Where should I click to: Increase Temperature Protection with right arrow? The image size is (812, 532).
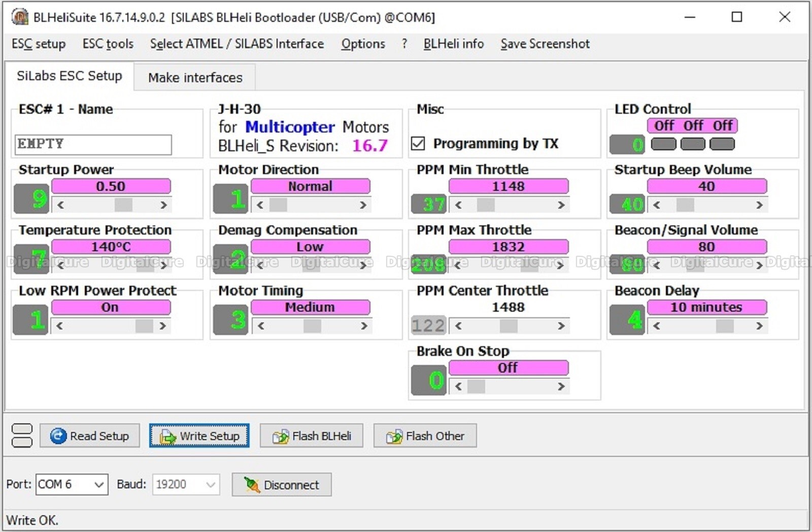coord(163,265)
